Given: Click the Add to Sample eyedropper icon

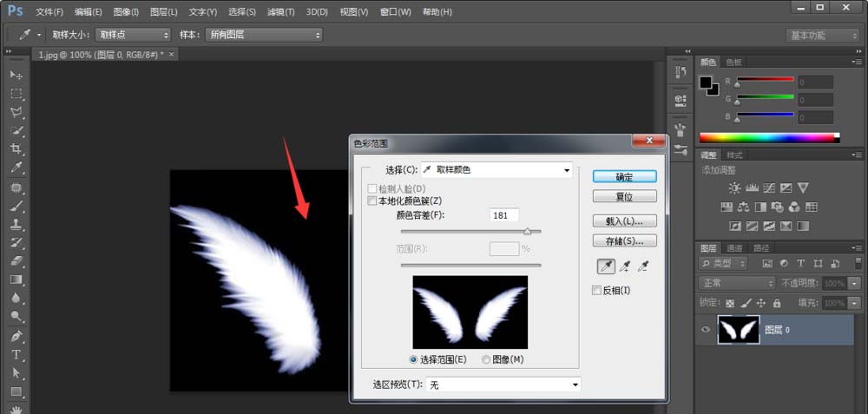Looking at the screenshot, I should pos(625,266).
